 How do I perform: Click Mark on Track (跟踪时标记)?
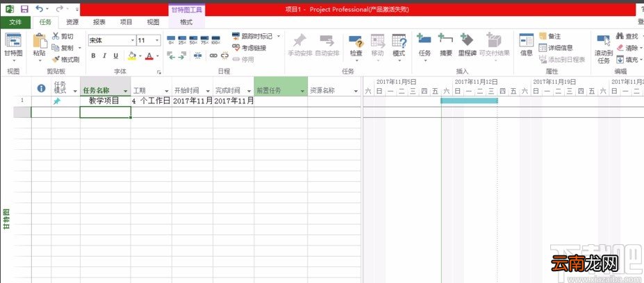(x=253, y=37)
